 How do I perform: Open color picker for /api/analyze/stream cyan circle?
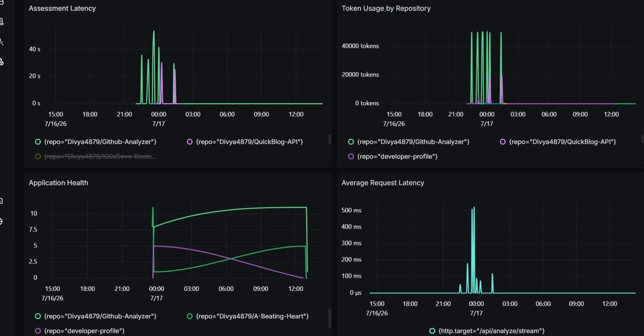coord(432,331)
